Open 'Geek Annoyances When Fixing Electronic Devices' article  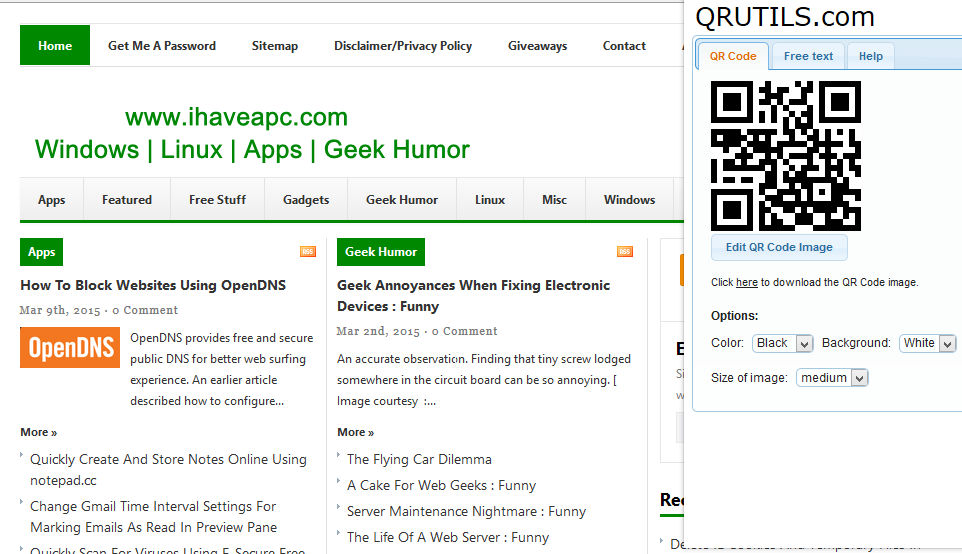tap(474, 296)
